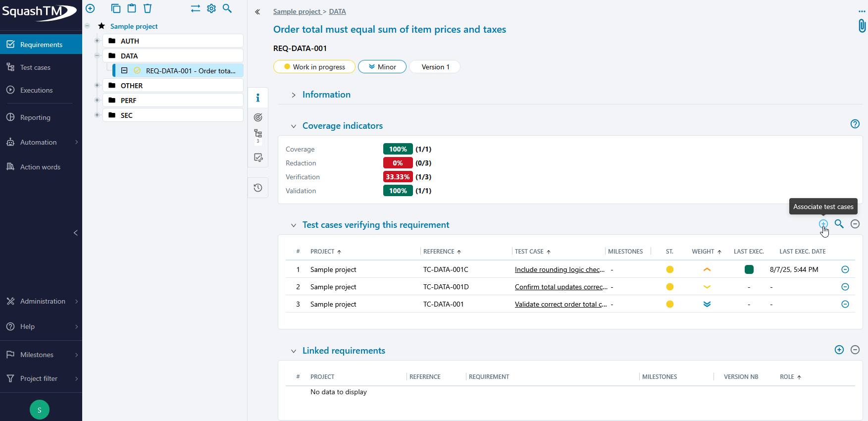Open coverage indicators help question icon

point(855,124)
